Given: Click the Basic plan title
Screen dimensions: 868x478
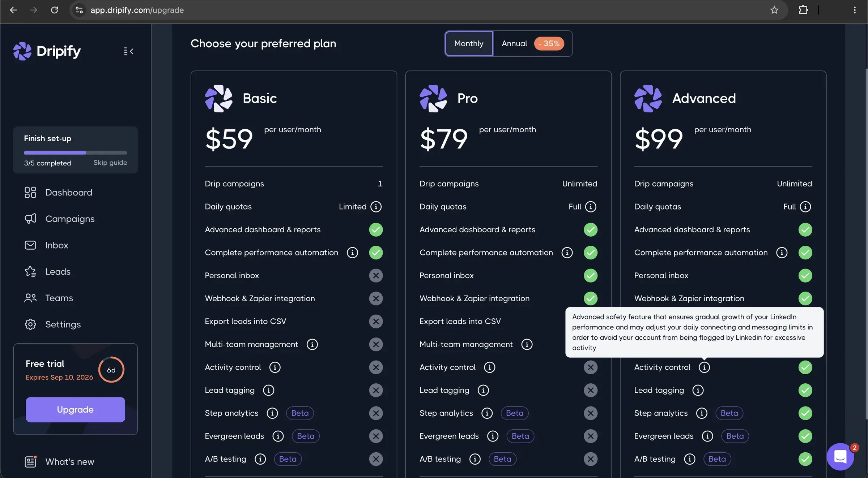Looking at the screenshot, I should 260,98.
